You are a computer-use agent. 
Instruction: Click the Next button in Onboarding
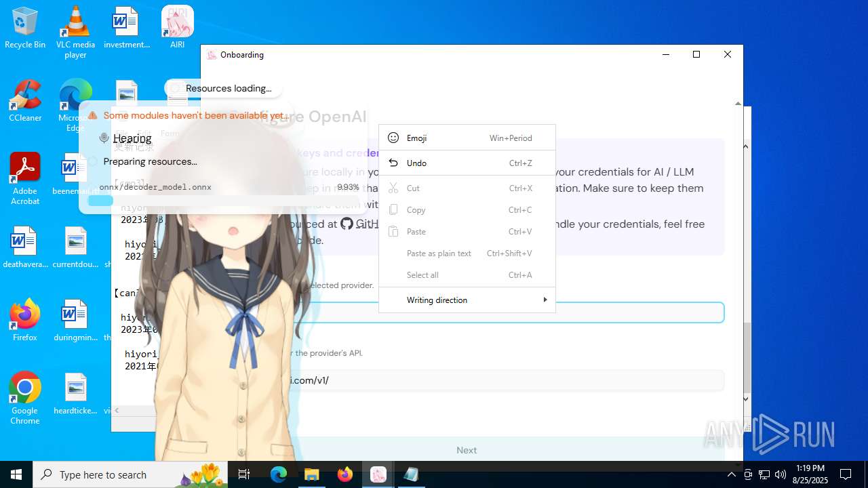coord(467,450)
